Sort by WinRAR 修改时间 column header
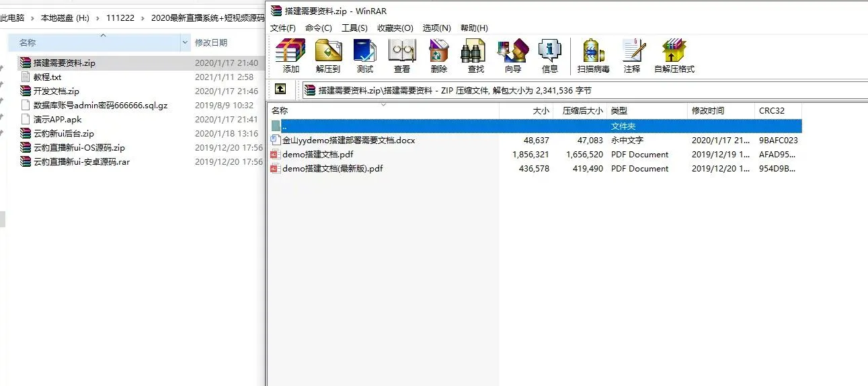868x386 pixels. pyautogui.click(x=721, y=110)
